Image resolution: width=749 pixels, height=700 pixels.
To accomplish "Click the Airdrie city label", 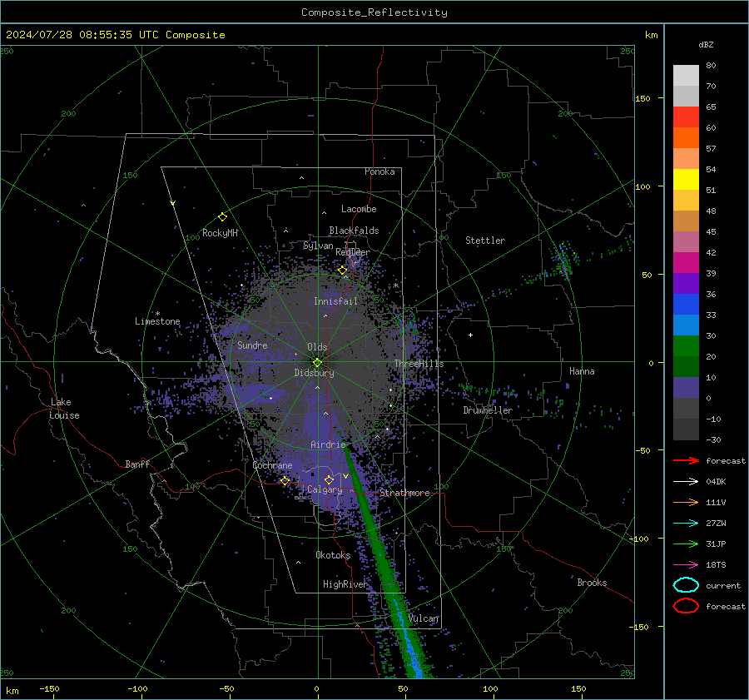I will coord(328,444).
